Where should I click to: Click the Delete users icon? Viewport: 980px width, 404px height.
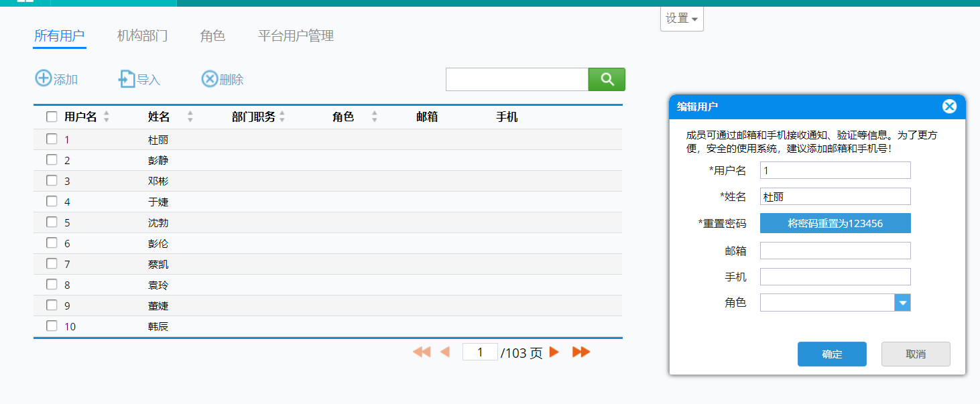click(x=210, y=79)
